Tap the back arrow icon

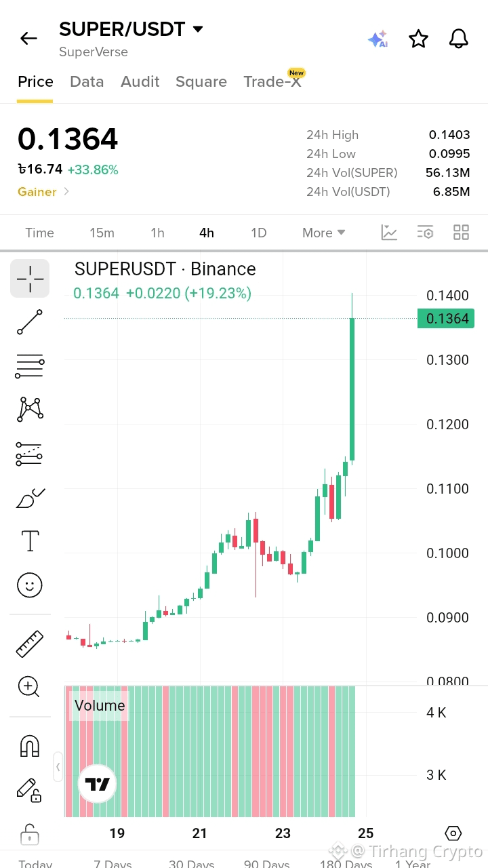point(28,39)
